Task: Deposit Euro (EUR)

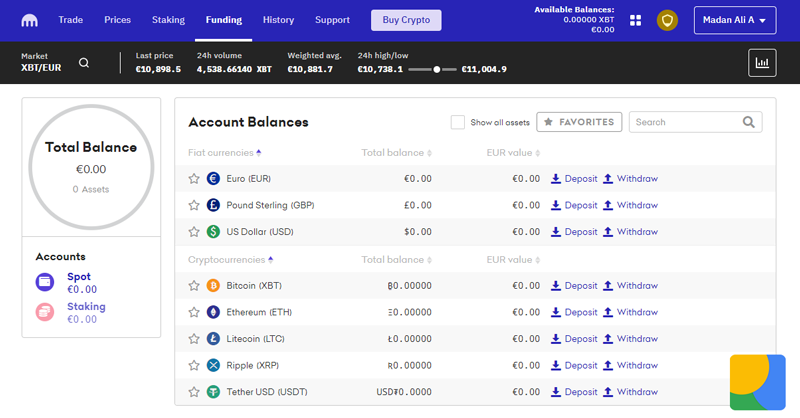Action: [x=574, y=179]
